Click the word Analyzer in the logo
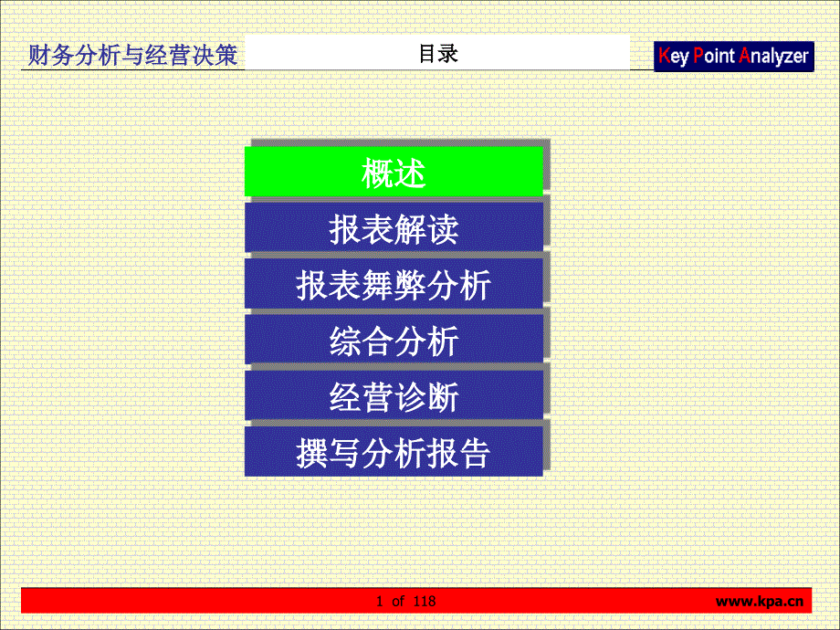840x630 pixels. [775, 56]
